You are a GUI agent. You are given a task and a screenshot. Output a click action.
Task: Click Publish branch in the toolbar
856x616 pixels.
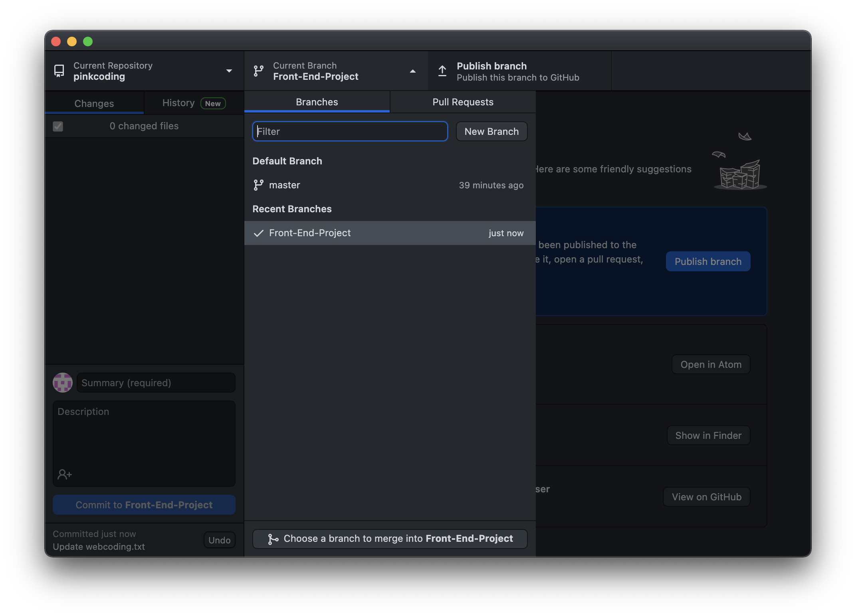[519, 71]
